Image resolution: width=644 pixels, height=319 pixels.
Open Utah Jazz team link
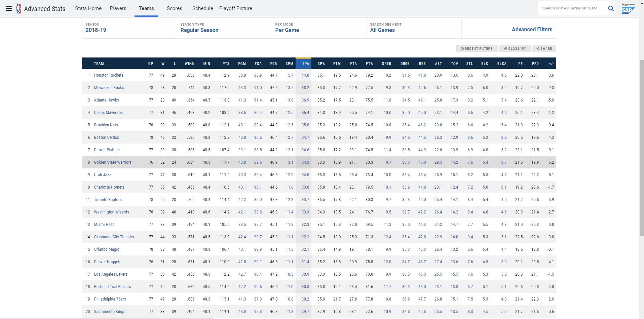[x=102, y=175]
